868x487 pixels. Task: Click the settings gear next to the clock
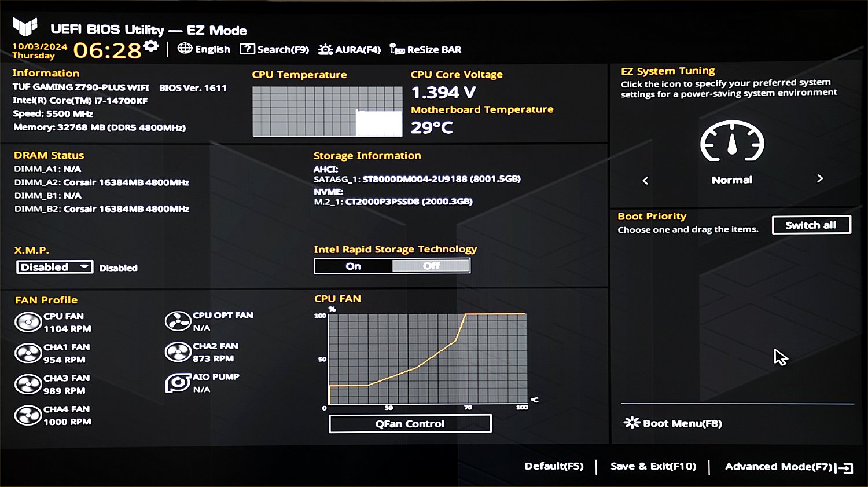click(151, 46)
